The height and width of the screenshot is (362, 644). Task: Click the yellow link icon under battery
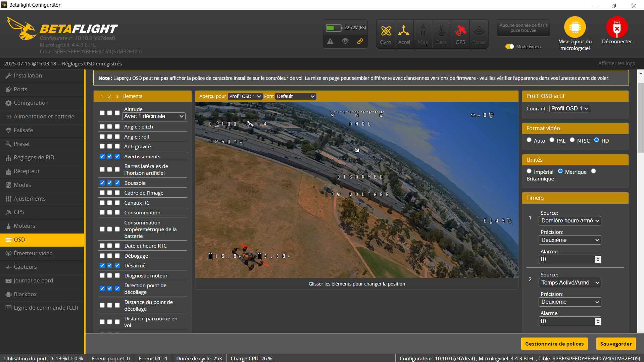click(x=360, y=41)
